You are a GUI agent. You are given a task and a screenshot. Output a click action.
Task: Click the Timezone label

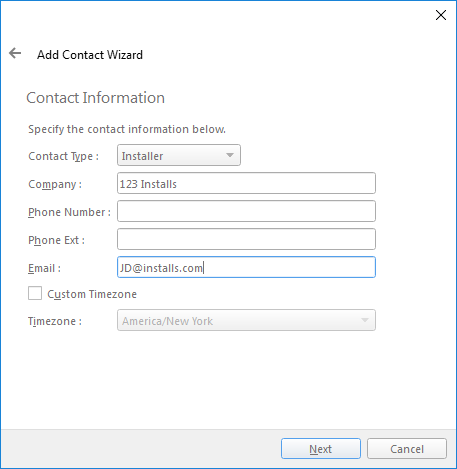coord(55,321)
